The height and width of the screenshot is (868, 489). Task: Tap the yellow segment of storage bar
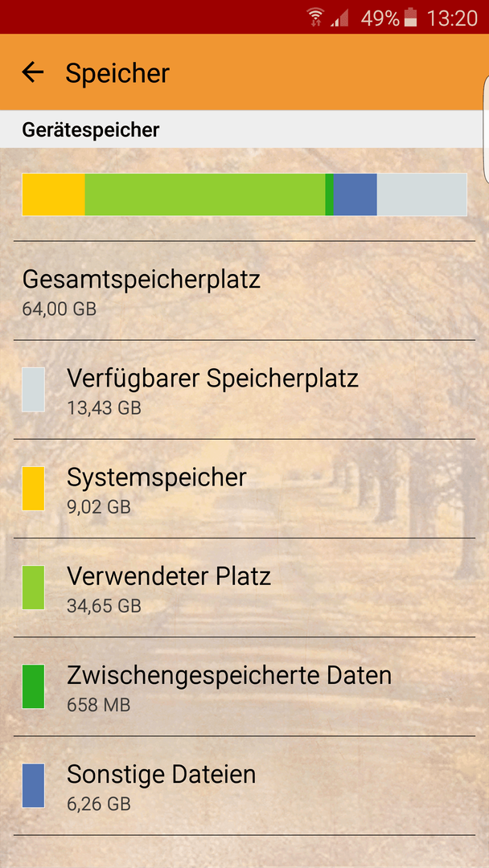(x=54, y=194)
